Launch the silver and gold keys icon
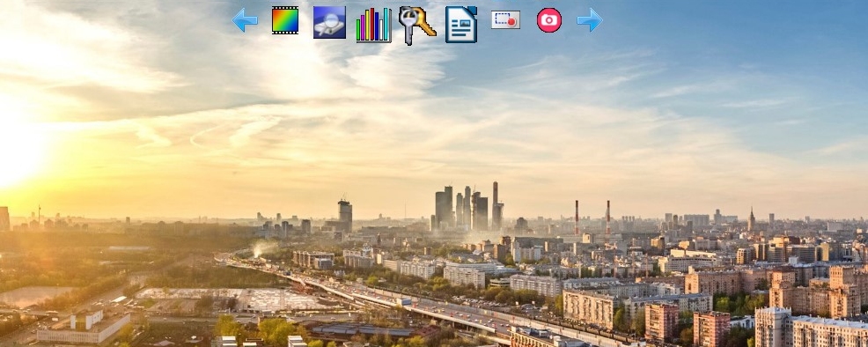868x347 pixels. pyautogui.click(x=417, y=25)
